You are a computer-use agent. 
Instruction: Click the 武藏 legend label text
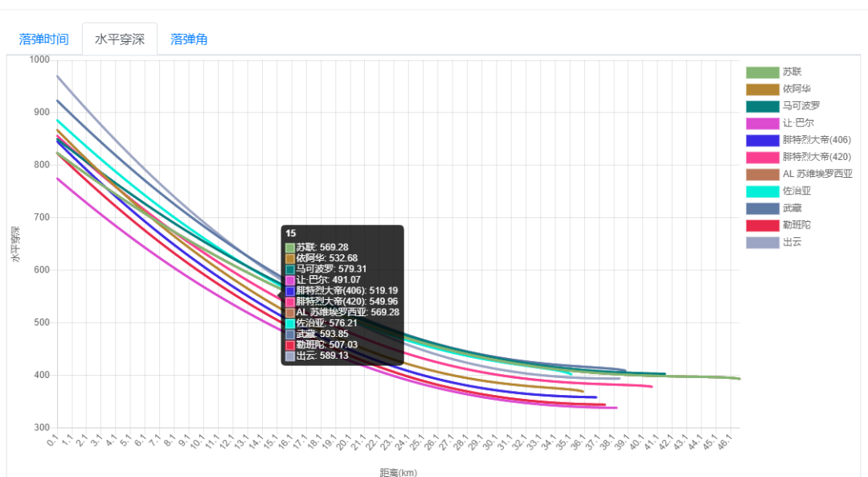792,208
